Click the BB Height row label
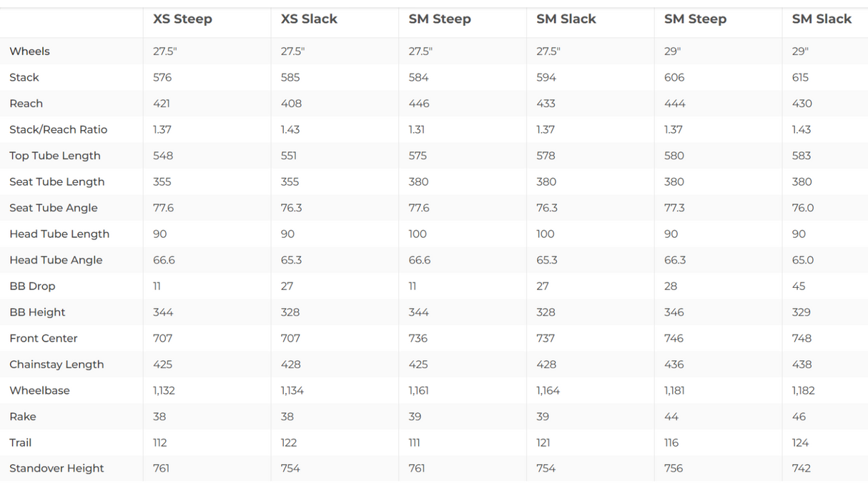This screenshot has height=488, width=868. (37, 312)
